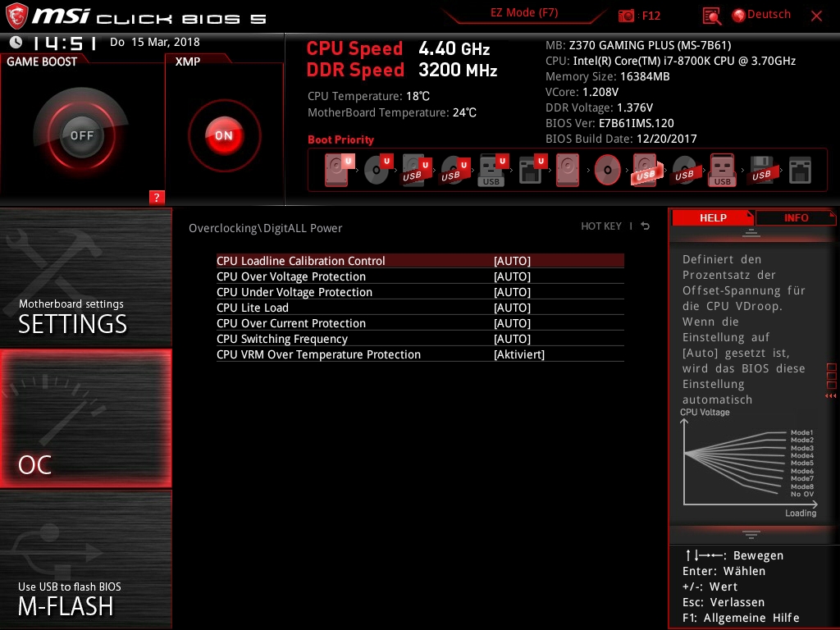Click the DDR Voltage: 1.376V reading
The width and height of the screenshot is (840, 630).
(599, 107)
